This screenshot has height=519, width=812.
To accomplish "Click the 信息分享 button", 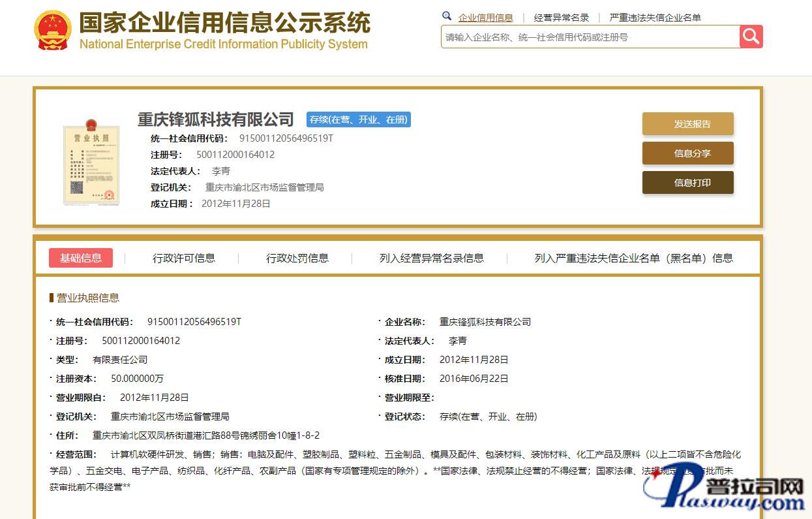I will (x=687, y=153).
